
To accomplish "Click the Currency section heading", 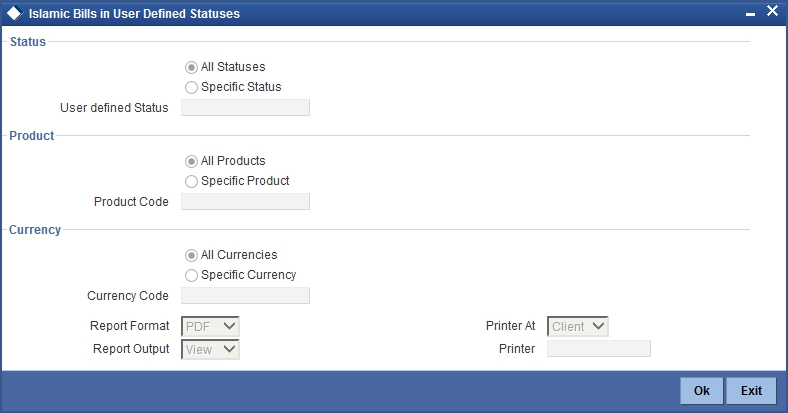I will [35, 229].
